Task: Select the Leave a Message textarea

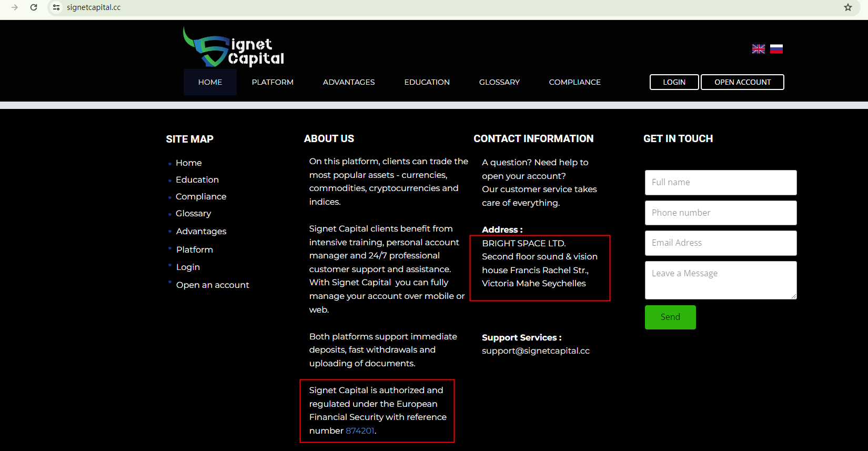Action: tap(720, 280)
